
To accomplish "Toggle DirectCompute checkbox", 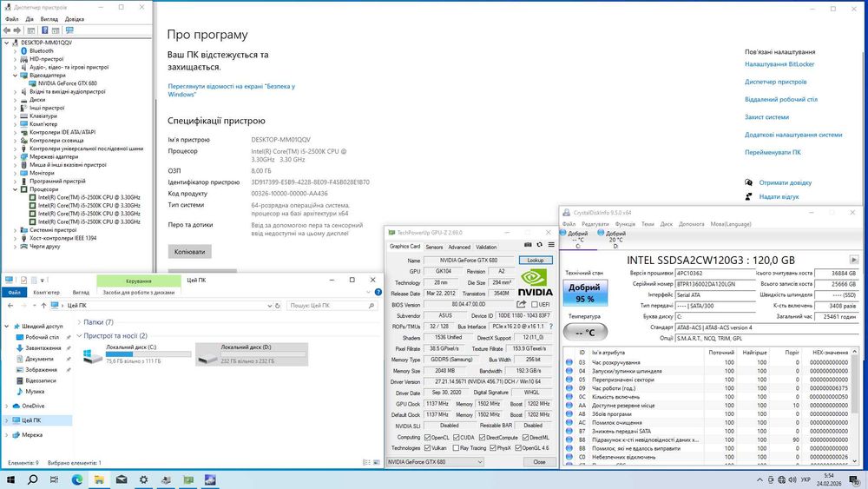I will pyautogui.click(x=482, y=437).
